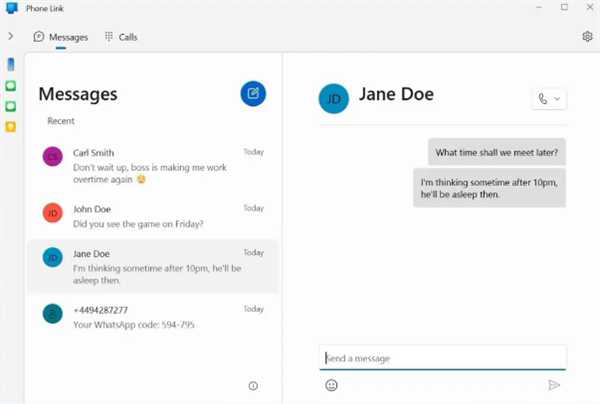Viewport: 600px width, 404px height.
Task: Open the emoji picker
Action: click(331, 385)
